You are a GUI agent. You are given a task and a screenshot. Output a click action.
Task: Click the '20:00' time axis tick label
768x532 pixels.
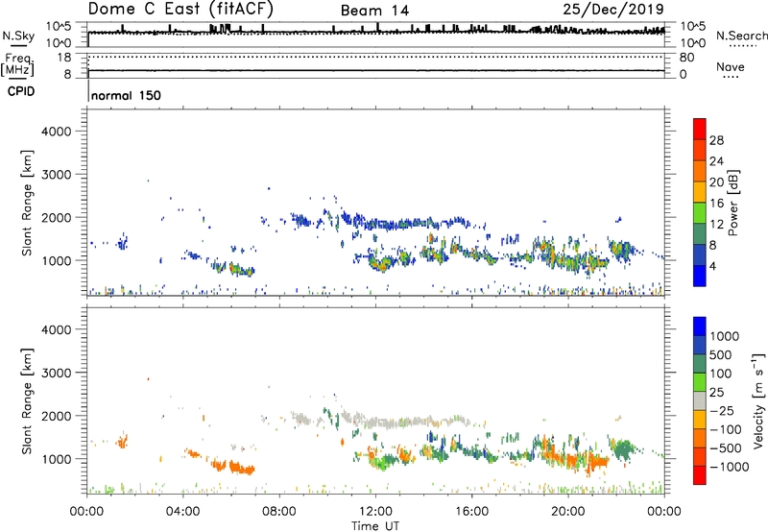coord(567,512)
